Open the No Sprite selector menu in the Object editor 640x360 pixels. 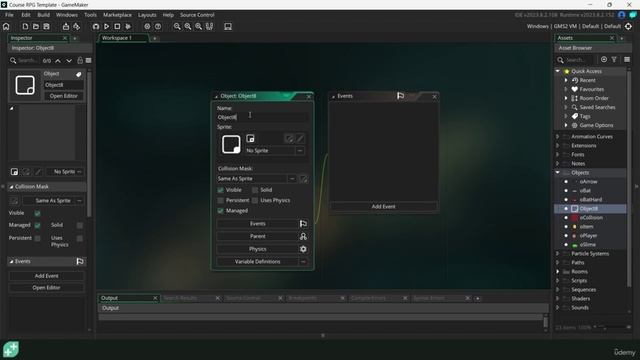300,151
